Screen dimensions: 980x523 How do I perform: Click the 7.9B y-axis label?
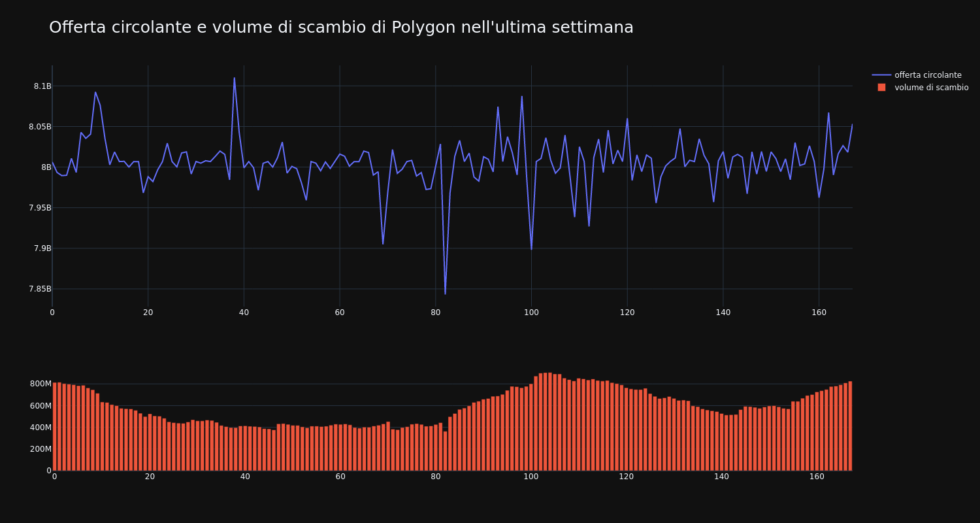click(x=42, y=248)
